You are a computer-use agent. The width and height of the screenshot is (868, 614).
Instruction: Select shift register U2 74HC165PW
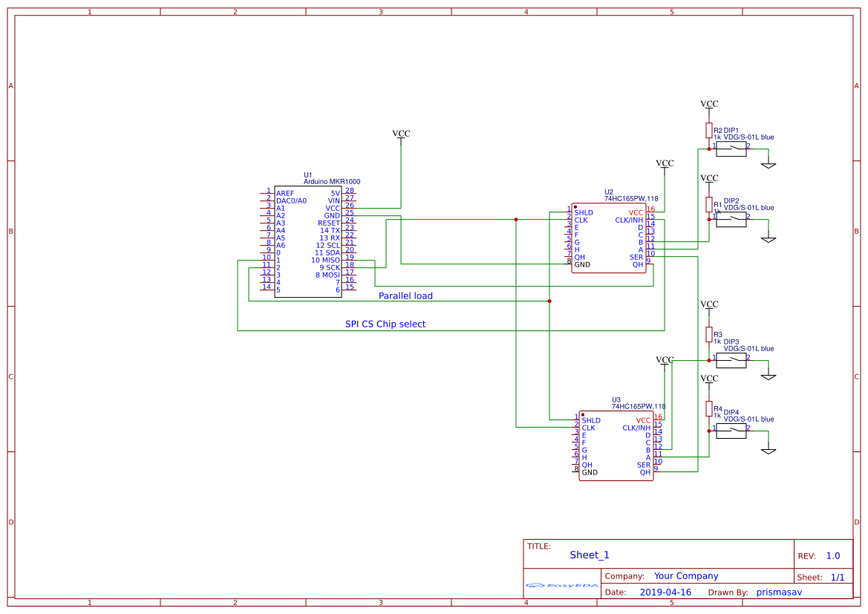[x=607, y=238]
